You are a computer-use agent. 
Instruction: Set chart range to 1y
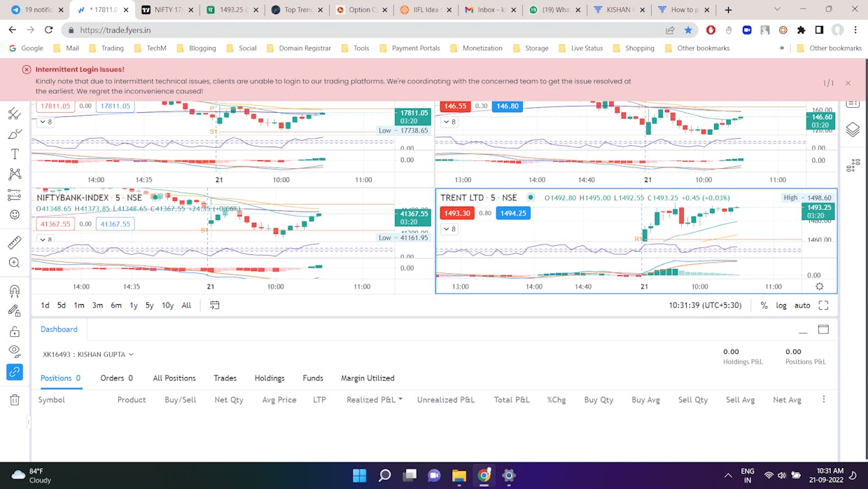(x=134, y=305)
